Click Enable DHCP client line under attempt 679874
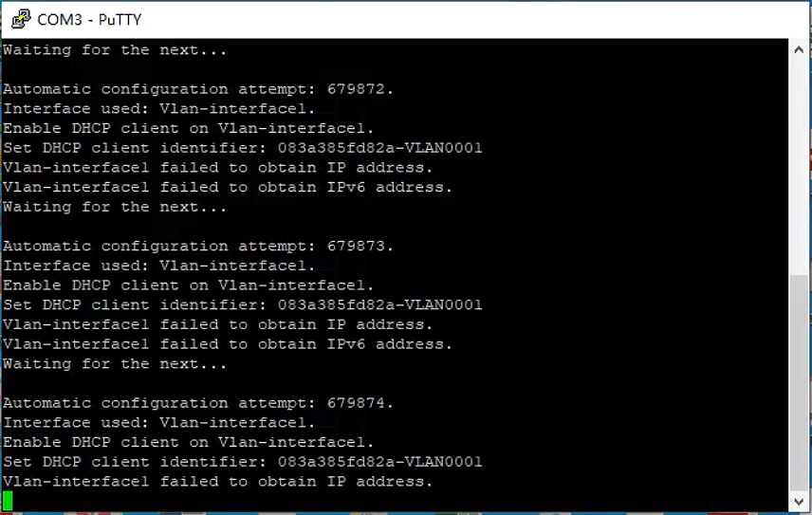Screen dimensions: 812x515 tap(188, 443)
